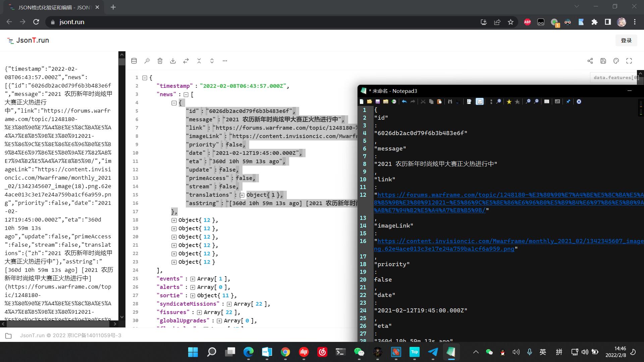Click Save file icon in Notepad3
Viewport: 644px width, 362px height.
click(x=378, y=102)
